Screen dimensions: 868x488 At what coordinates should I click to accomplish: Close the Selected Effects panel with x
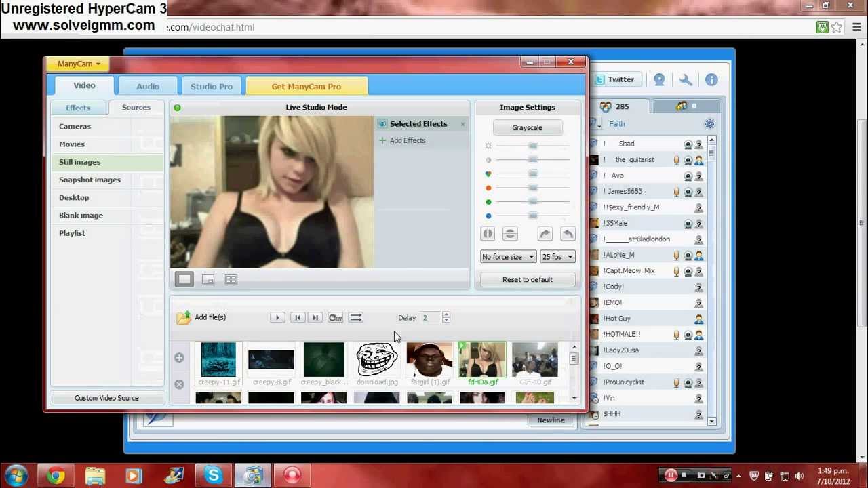[463, 124]
